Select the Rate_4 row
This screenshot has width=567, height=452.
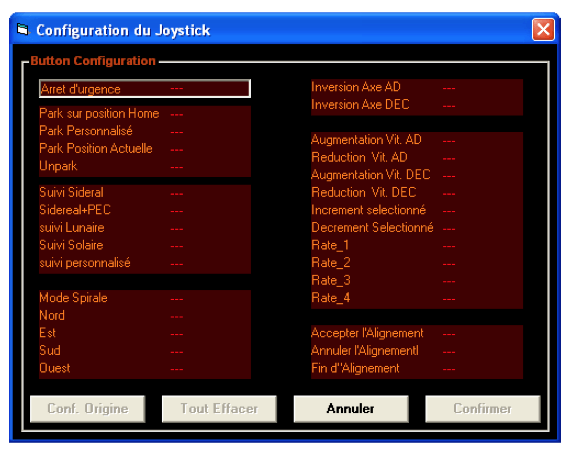point(417,299)
